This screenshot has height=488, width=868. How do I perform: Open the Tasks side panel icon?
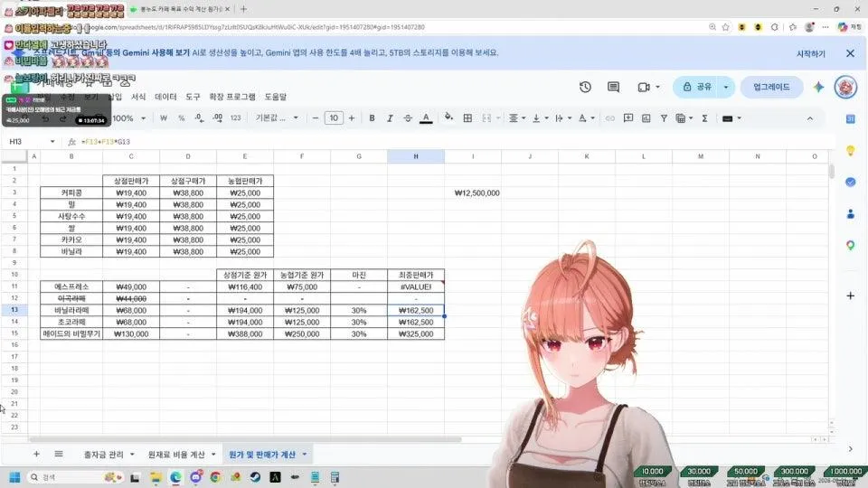click(x=850, y=182)
